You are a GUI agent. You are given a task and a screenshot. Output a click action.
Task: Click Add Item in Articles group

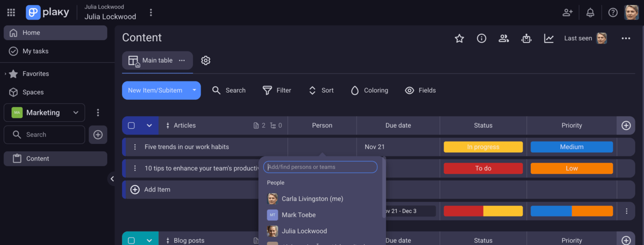click(x=150, y=190)
